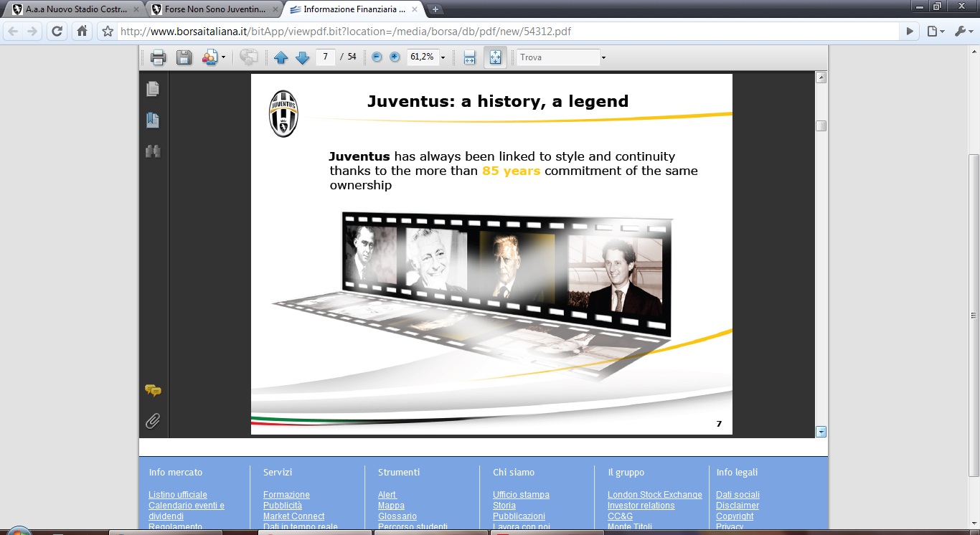Enable fit-width scrolling mode
980x535 pixels.
[470, 57]
